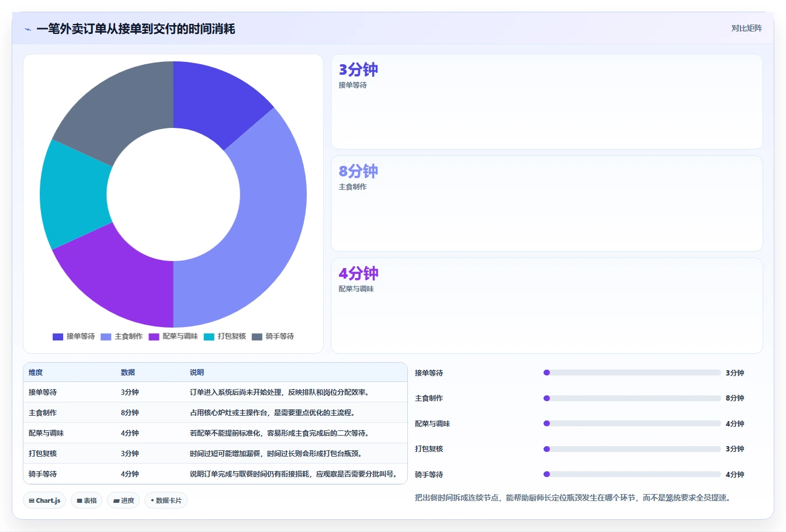The width and height of the screenshot is (786, 532).
Task: Click the 8分钟 value in the table
Action: pyautogui.click(x=130, y=413)
